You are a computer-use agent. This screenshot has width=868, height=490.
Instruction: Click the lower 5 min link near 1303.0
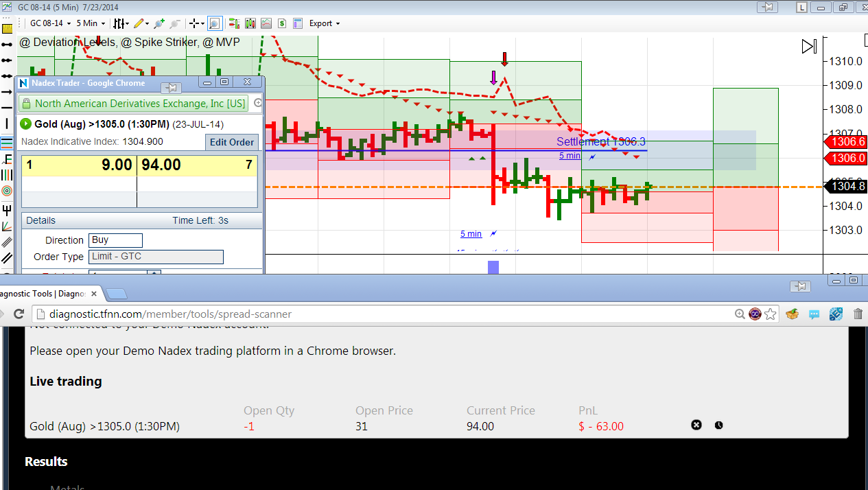click(471, 234)
